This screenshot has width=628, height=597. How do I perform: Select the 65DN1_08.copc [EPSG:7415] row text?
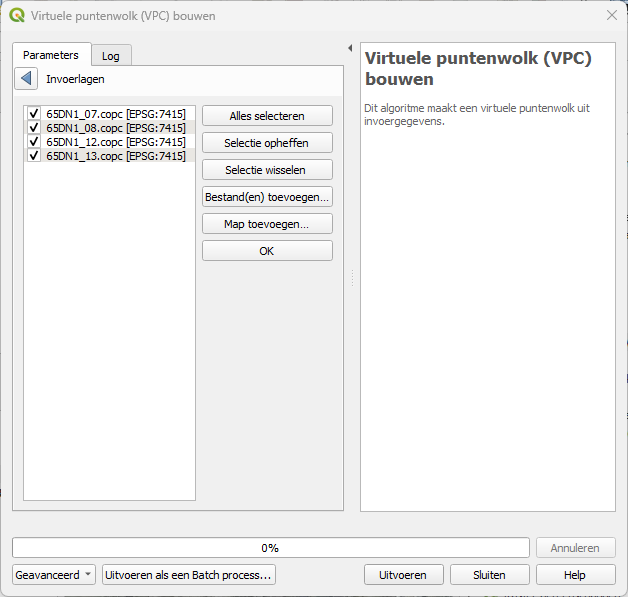(x=116, y=128)
